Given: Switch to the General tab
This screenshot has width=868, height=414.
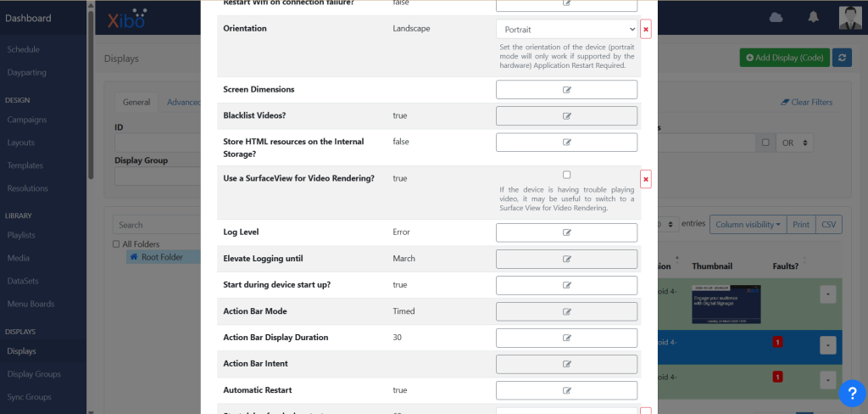Looking at the screenshot, I should coord(136,102).
